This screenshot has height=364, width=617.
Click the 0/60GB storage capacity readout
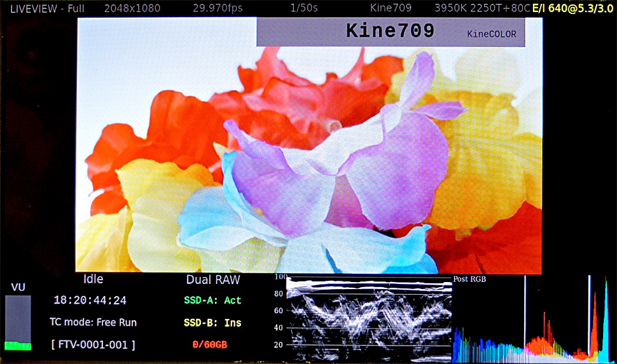[210, 344]
